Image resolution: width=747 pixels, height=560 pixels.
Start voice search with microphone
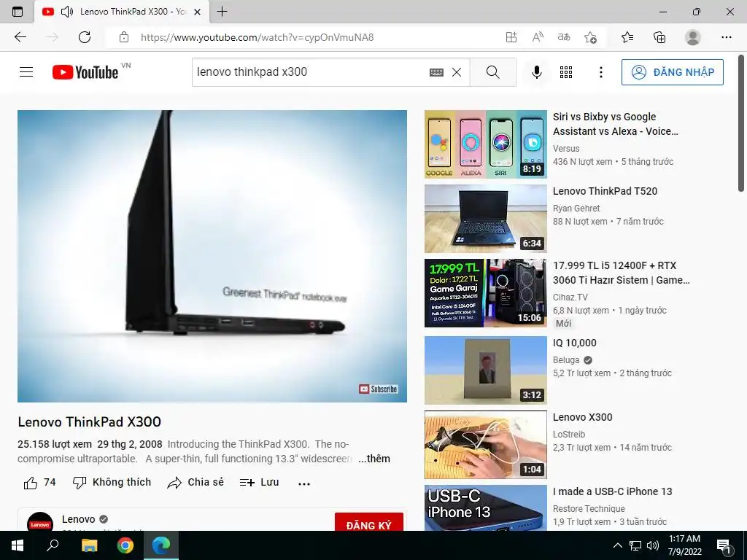pos(536,72)
